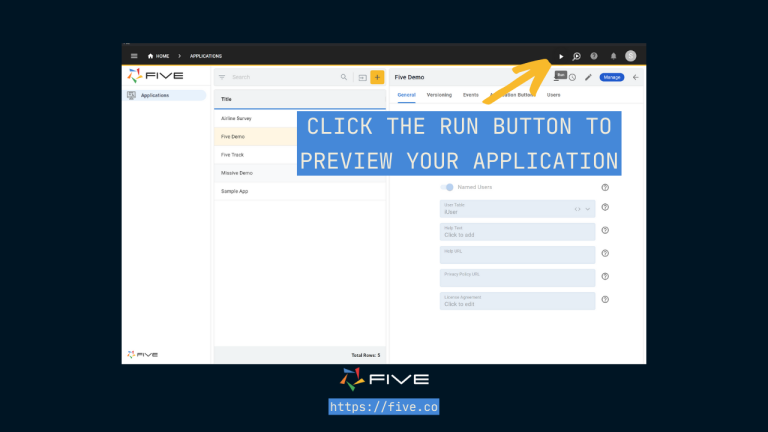The image size is (768, 432).
Task: Select Airline Survey in the applications list
Action: [x=236, y=118]
